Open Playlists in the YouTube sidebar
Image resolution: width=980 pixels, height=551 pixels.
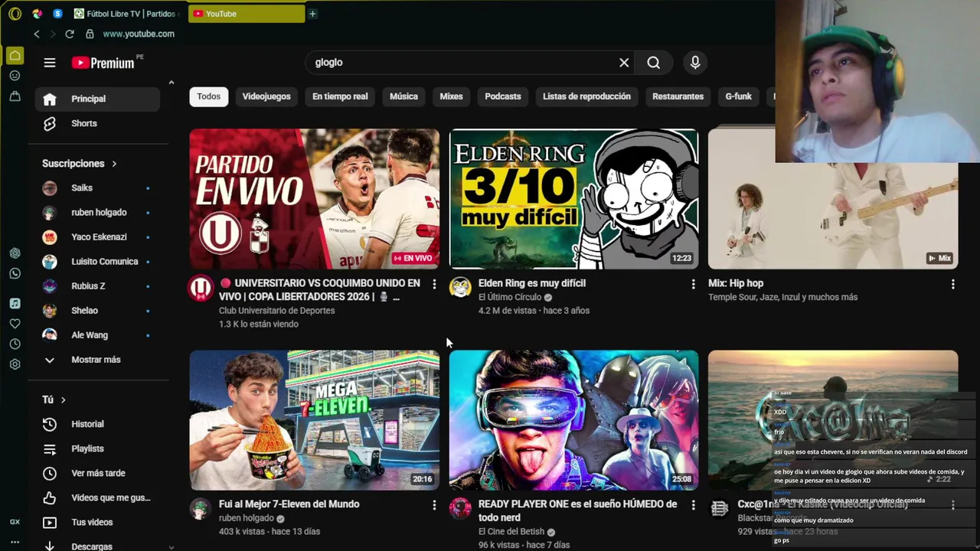[97, 448]
